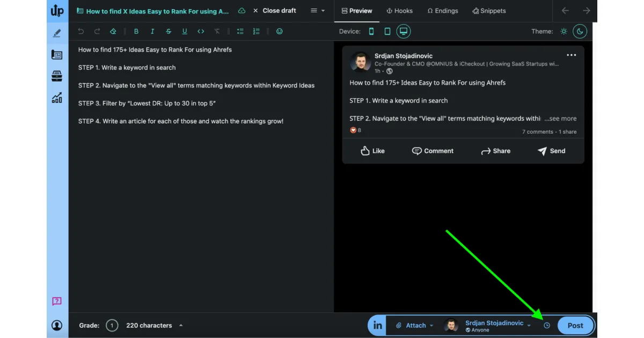The image size is (644, 338).
Task: Switch to dark theme
Action: coord(580,31)
